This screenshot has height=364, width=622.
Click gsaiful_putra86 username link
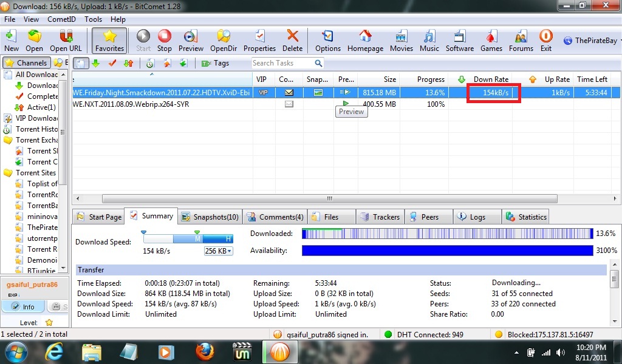[32, 284]
